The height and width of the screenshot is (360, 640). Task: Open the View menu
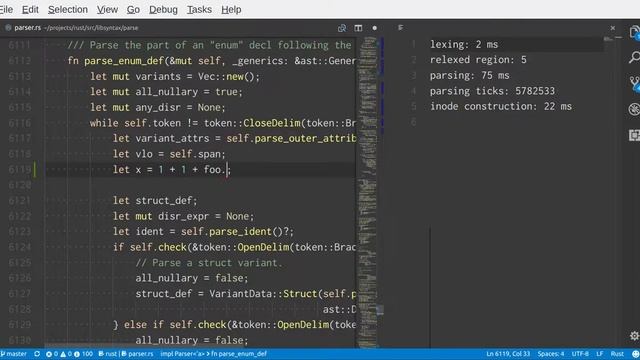pyautogui.click(x=107, y=9)
